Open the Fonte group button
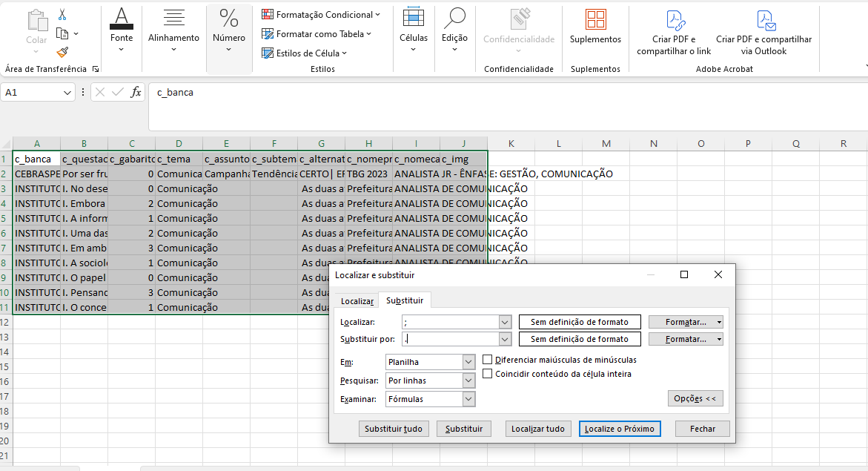This screenshot has width=868, height=471. tap(122, 30)
